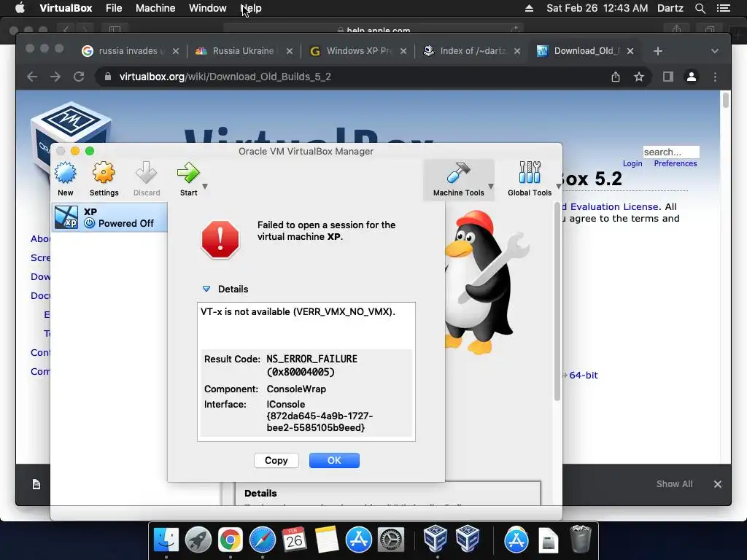747x560 pixels.
Task: Toggle Chrome side panel icon
Action: [x=668, y=77]
